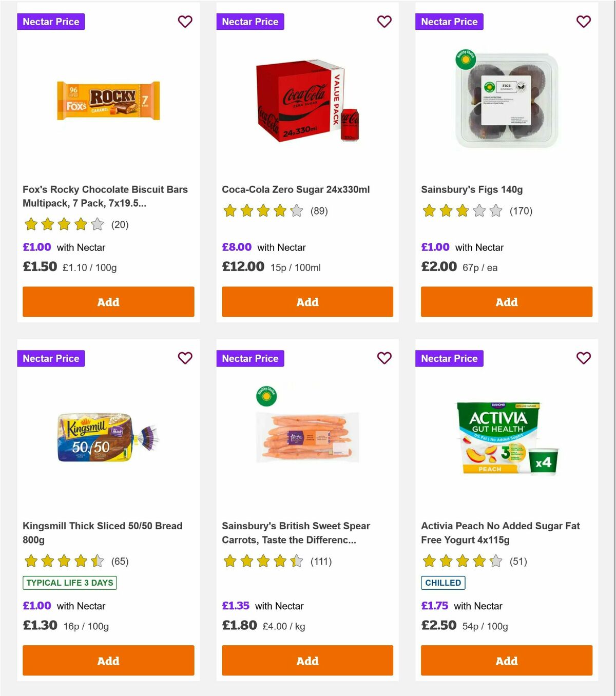Click the TYPICAL LIFE 3 DAYS badge
This screenshot has height=696, width=616.
coord(69,583)
